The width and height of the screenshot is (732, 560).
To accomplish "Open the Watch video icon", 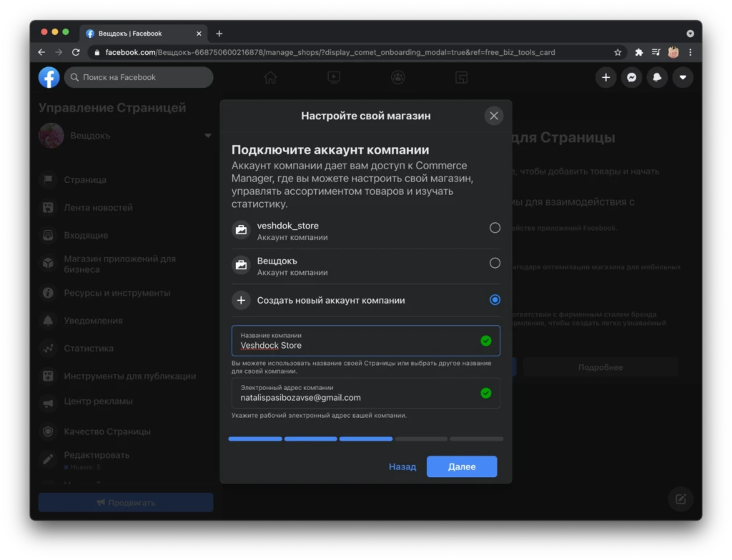I will (334, 77).
